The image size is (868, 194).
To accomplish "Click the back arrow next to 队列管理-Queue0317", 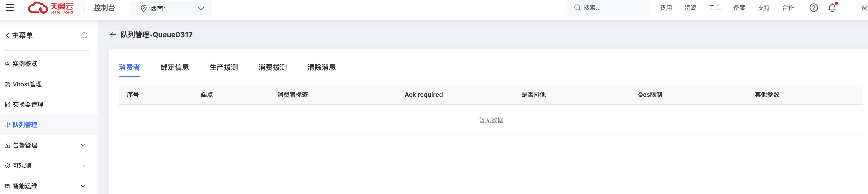I will click(113, 35).
